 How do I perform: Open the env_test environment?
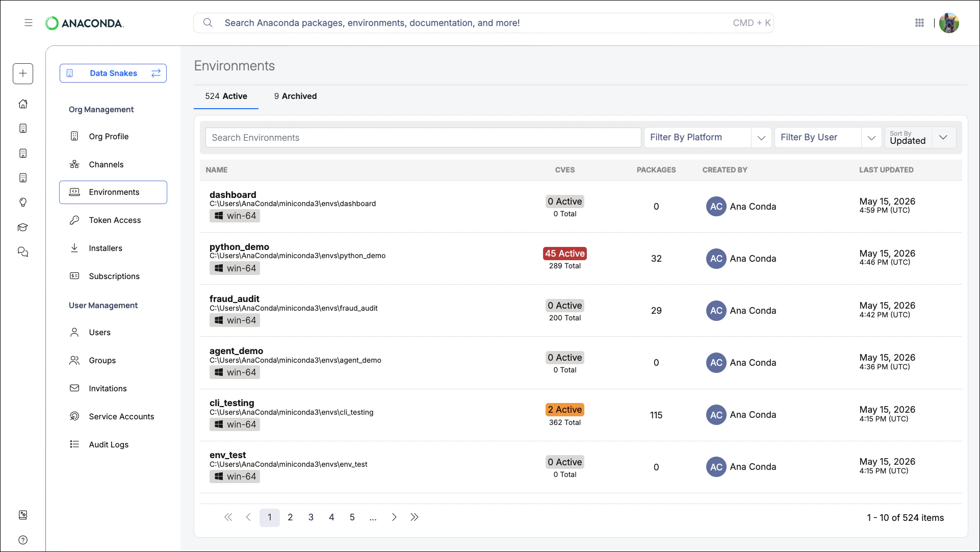[x=227, y=455]
